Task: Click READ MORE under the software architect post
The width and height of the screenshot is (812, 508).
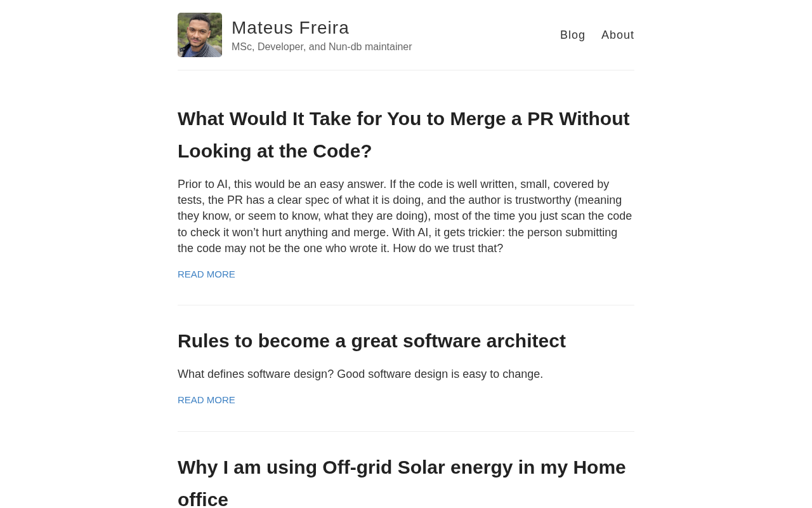Action: [206, 400]
